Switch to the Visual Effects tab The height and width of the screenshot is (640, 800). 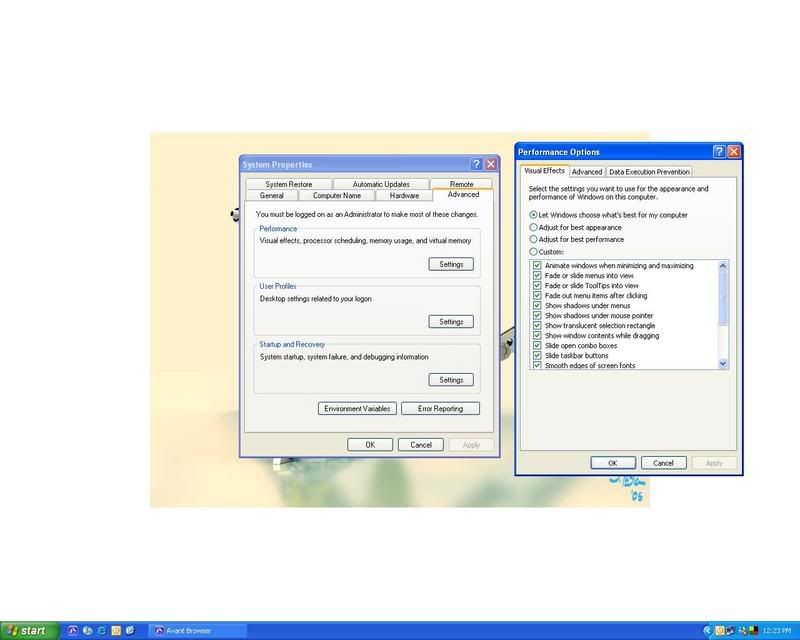(x=544, y=170)
